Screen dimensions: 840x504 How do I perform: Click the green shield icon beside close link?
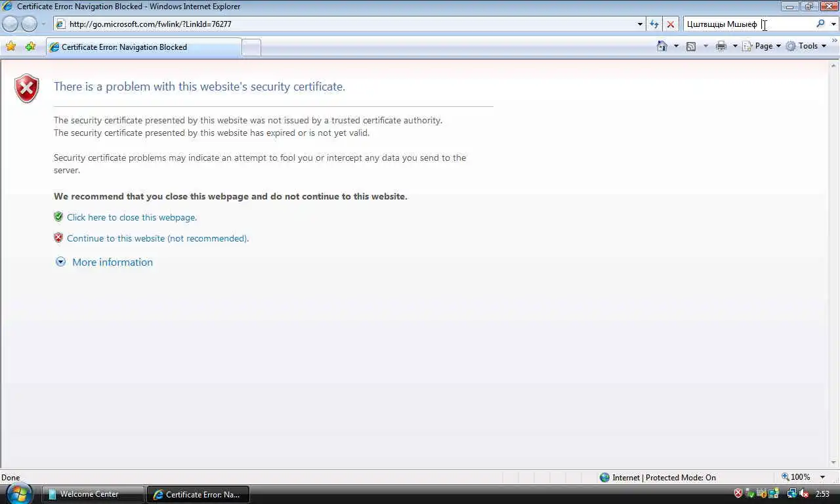58,217
